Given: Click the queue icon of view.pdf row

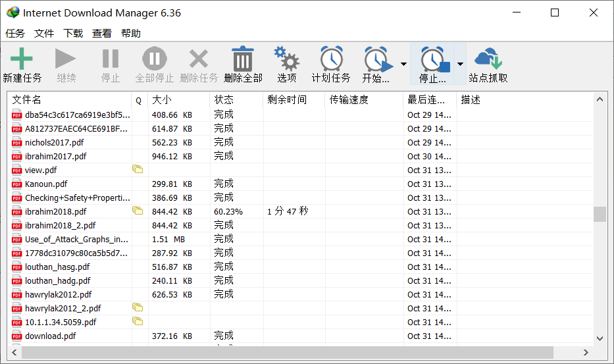Looking at the screenshot, I should (138, 169).
